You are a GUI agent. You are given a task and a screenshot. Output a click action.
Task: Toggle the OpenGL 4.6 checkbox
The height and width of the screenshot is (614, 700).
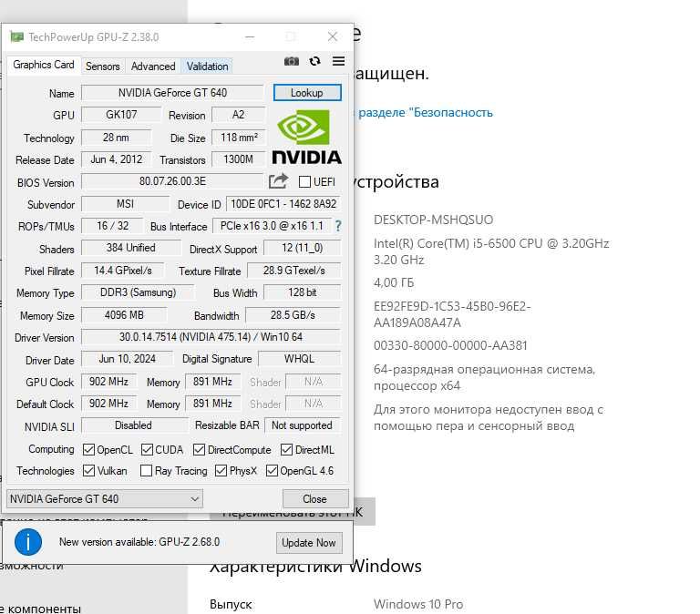(272, 471)
